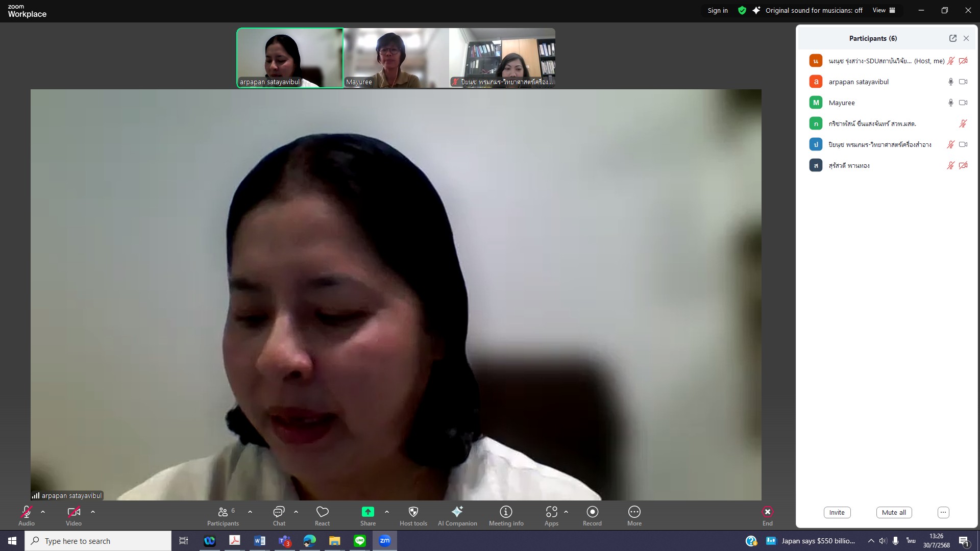This screenshot has height=551, width=980.
Task: Expand the Video options arrow
Action: pos(93,512)
